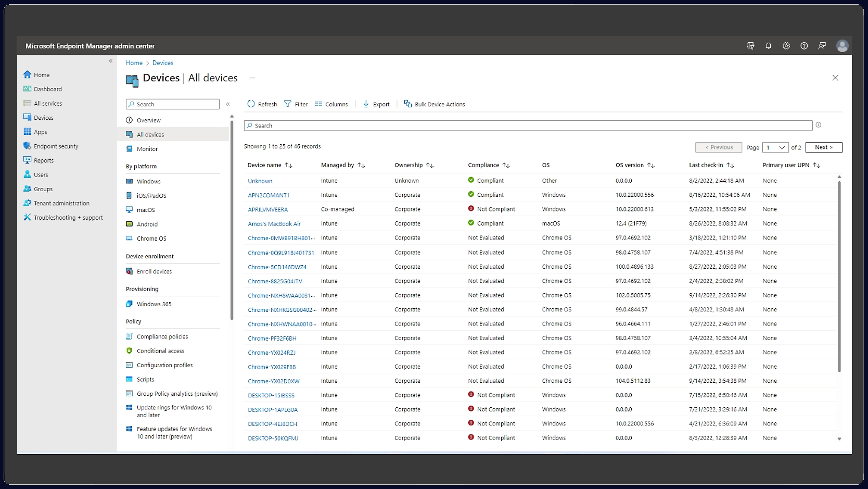Image resolution: width=868 pixels, height=489 pixels.
Task: Collapse the Devices submenu panel
Action: pos(228,104)
